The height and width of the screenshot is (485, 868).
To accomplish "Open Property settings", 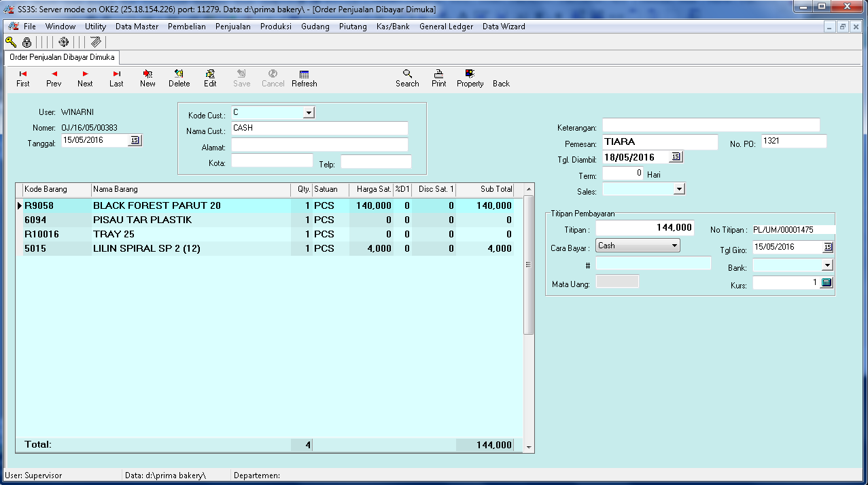I will pyautogui.click(x=470, y=78).
